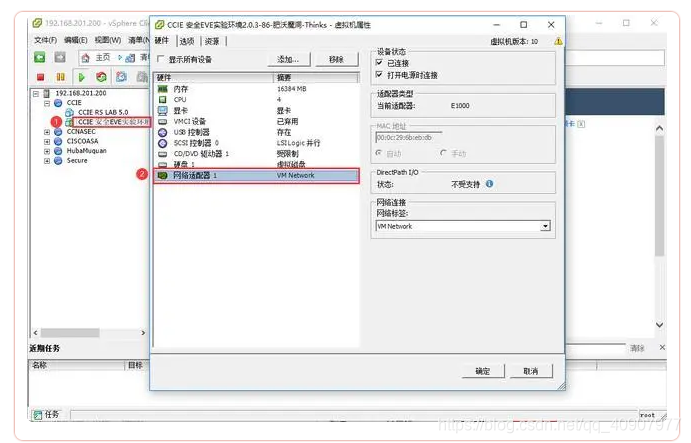Open the 编辑(E) menu
Screen dimensions: 691x443
click(x=76, y=40)
